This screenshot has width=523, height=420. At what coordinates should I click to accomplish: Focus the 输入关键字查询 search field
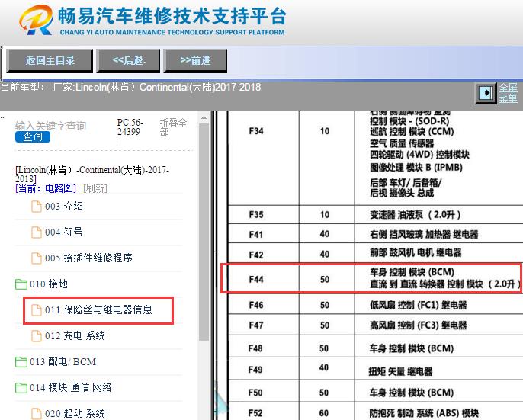coord(50,126)
